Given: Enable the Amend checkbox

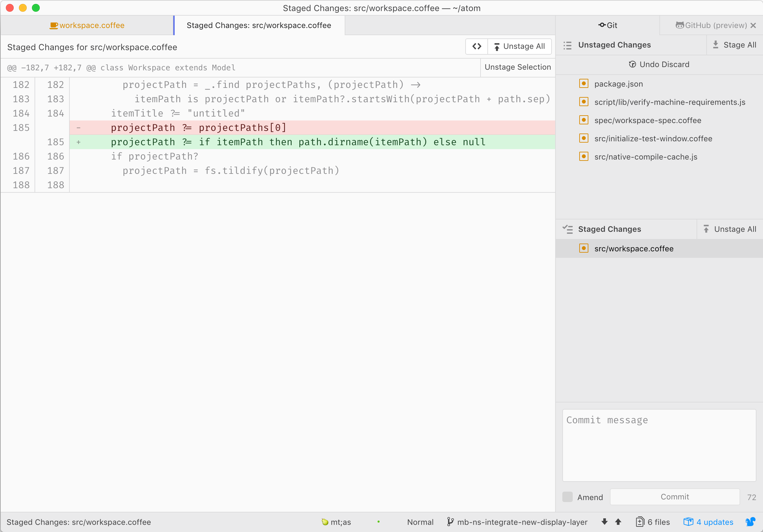Looking at the screenshot, I should pyautogui.click(x=567, y=497).
